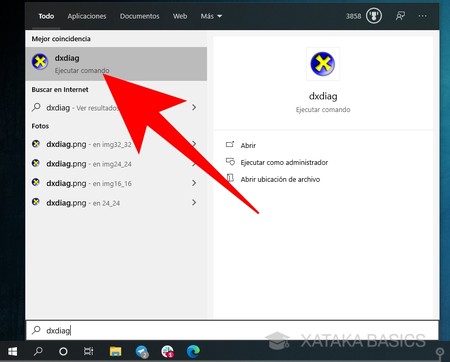This screenshot has width=450, height=362.
Task: Switch to the Documentos tab
Action: tap(139, 16)
